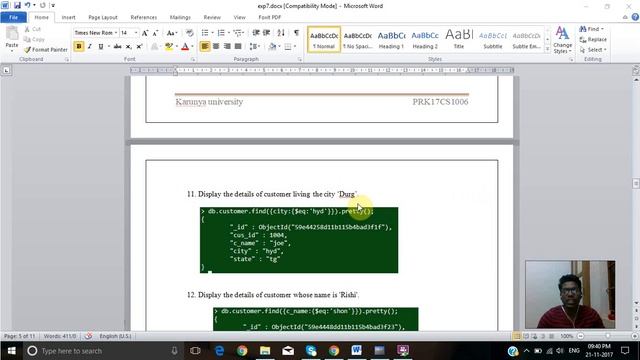Open the Select dropdown in Editing

coord(593,49)
